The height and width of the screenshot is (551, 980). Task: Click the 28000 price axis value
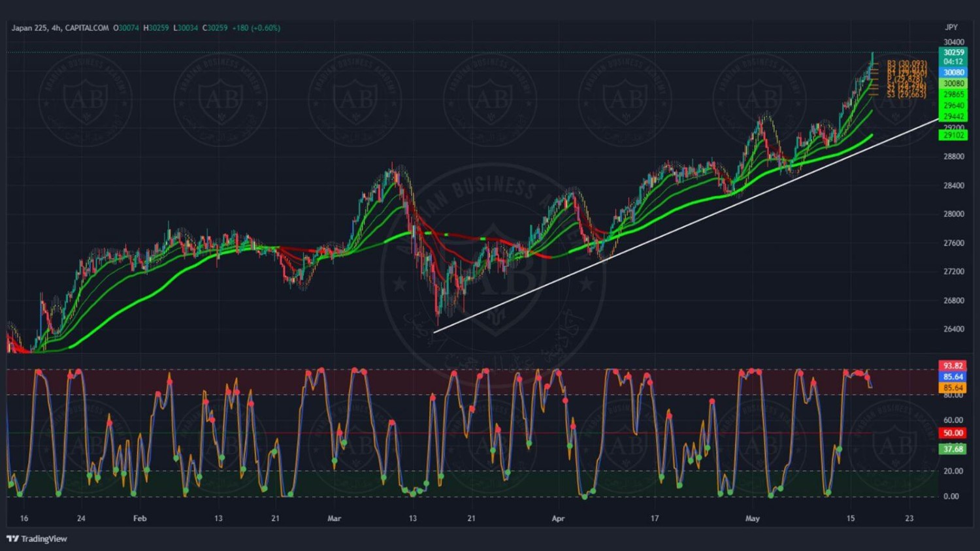pyautogui.click(x=954, y=214)
